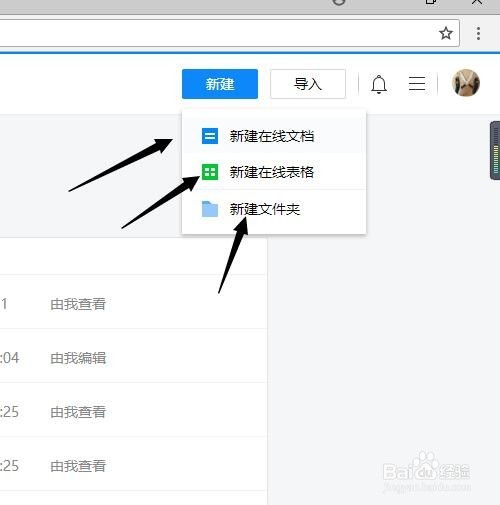
Task: Open the user avatar profile
Action: tap(466, 83)
